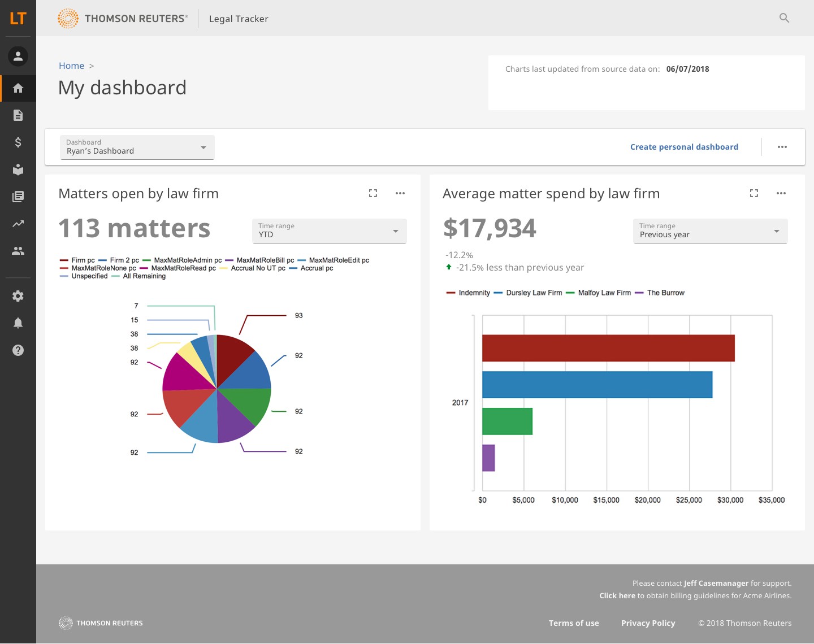
Task: Expand Matters open by law firm chart fullscreen
Action: pos(373,193)
